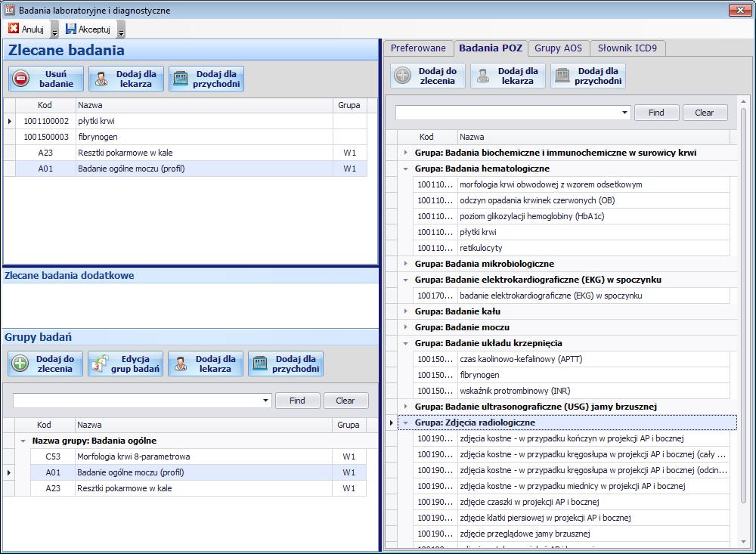Select odczyn opadania krwinek czerwonych (OB)
The height and width of the screenshot is (554, 756).
(x=572, y=200)
